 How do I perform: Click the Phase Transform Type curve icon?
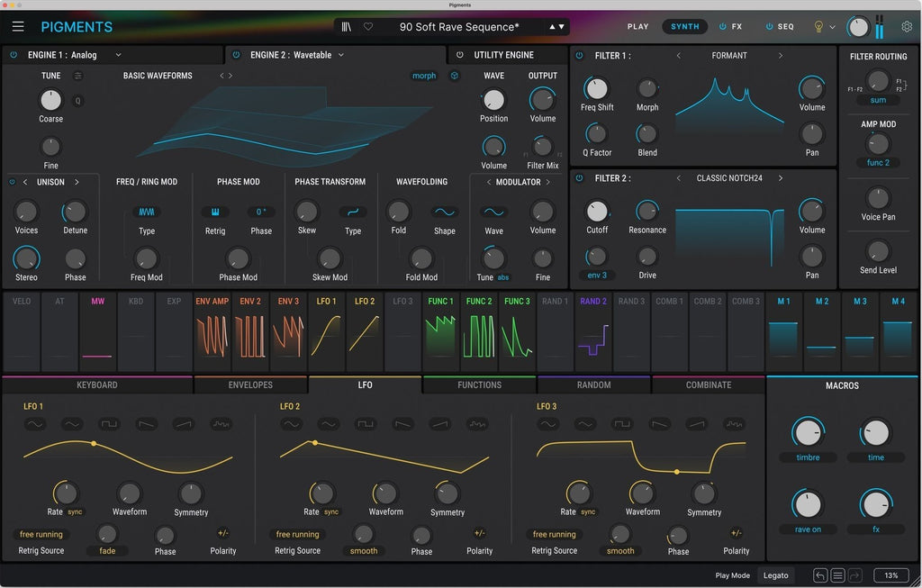[353, 212]
